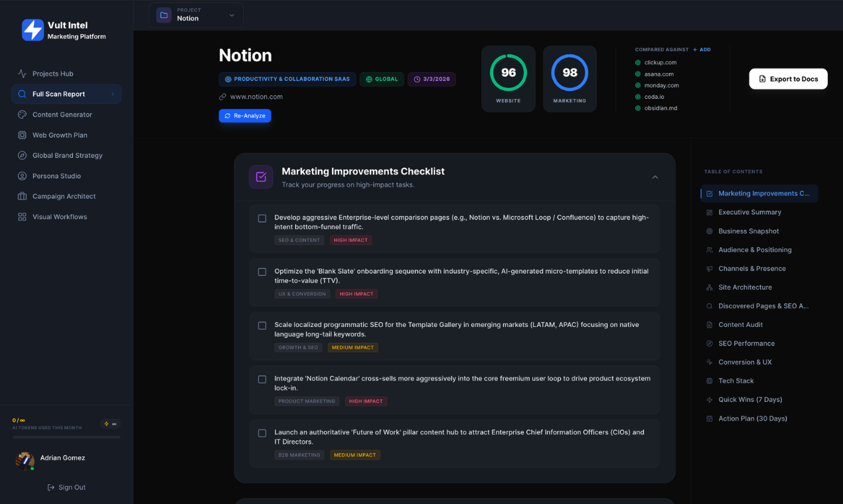Check the Notion Calendar cross-sell task
Image resolution: width=843 pixels, height=504 pixels.
coord(262,379)
